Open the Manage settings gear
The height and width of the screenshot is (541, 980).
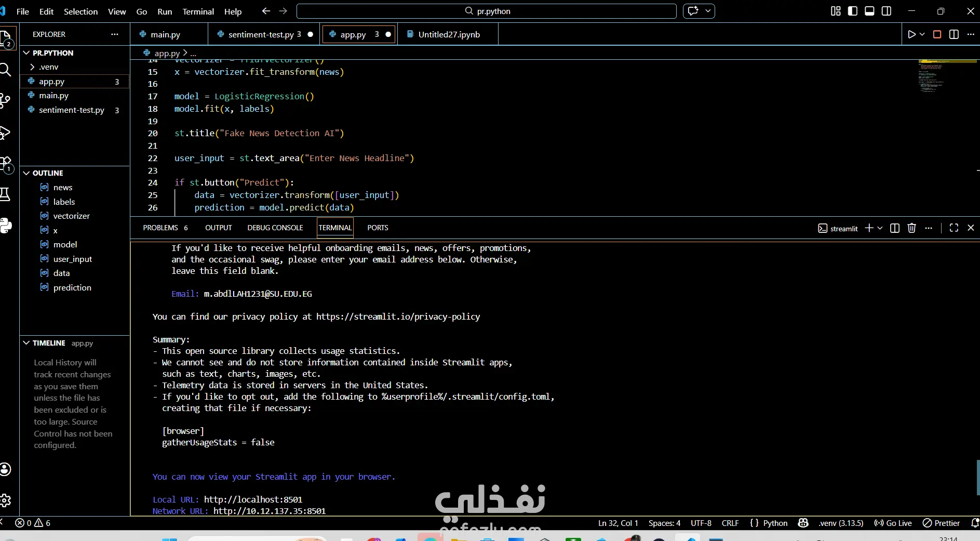pos(5,500)
